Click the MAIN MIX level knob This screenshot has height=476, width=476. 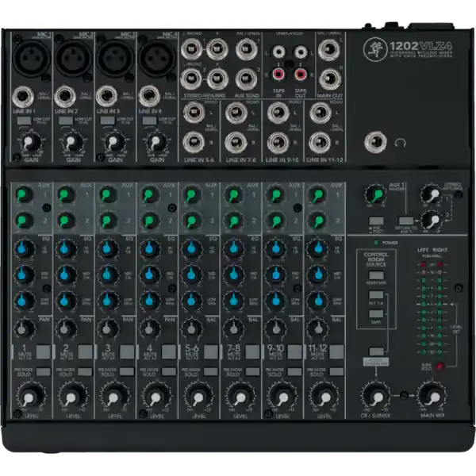coord(432,397)
